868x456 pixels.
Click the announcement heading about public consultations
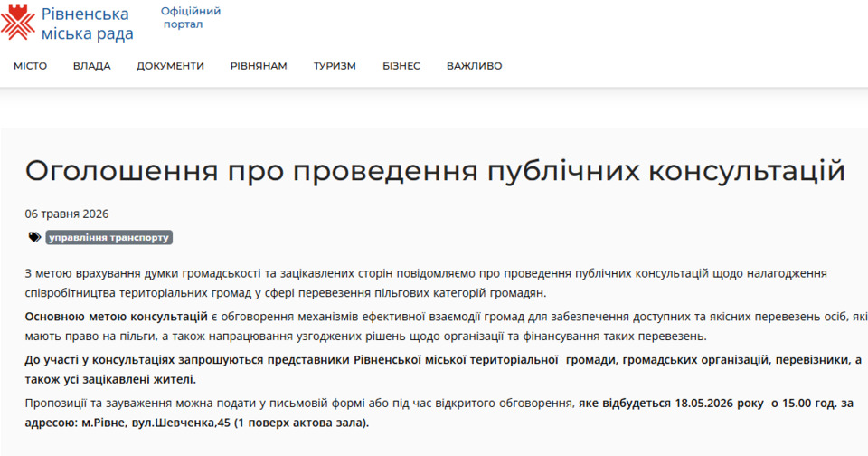(435, 171)
